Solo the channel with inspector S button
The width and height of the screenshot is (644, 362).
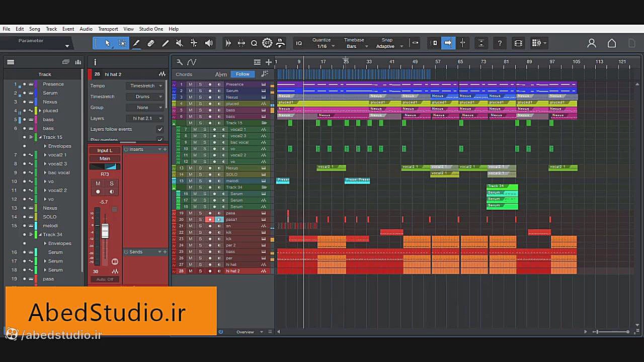[x=112, y=184]
